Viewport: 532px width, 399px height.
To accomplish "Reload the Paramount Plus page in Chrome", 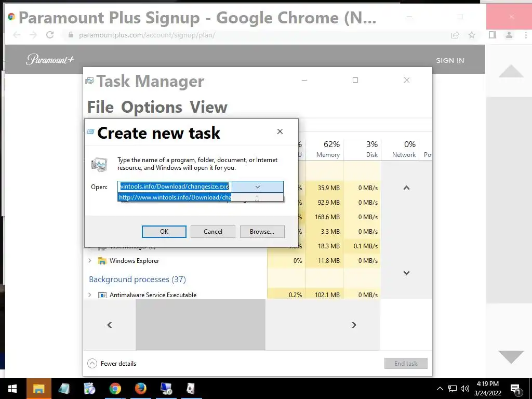I will (x=50, y=35).
